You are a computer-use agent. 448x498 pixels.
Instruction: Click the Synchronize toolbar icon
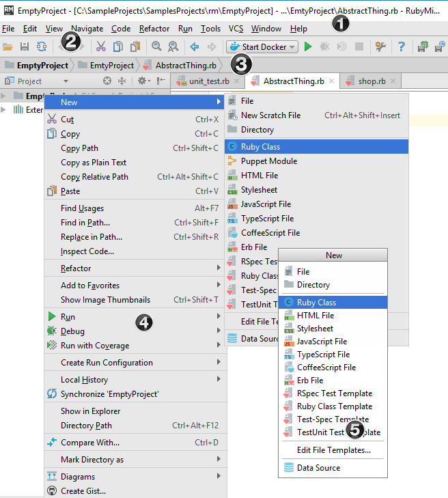41,47
